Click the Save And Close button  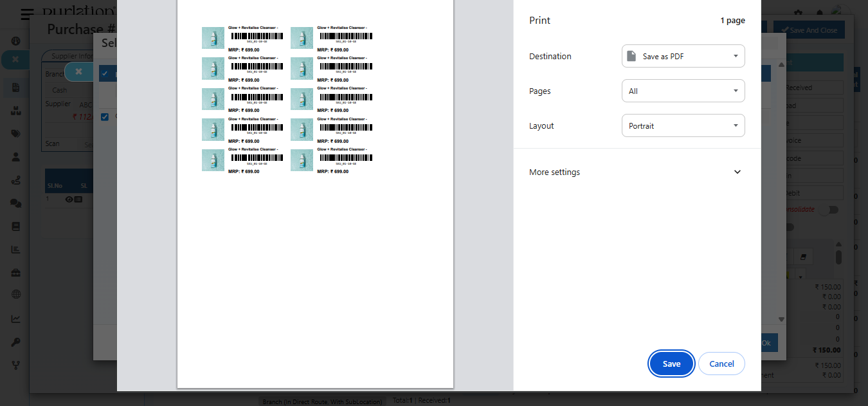(809, 30)
